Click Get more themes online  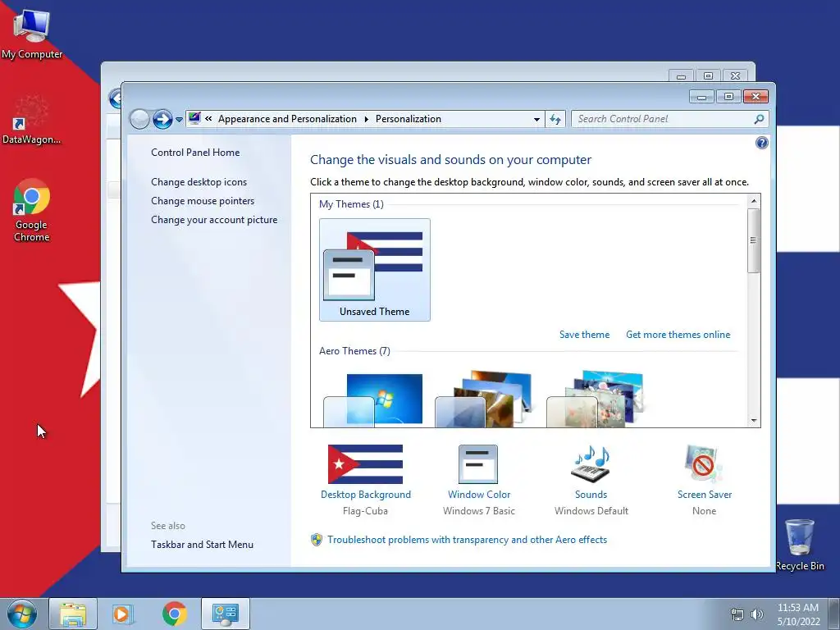pyautogui.click(x=678, y=335)
